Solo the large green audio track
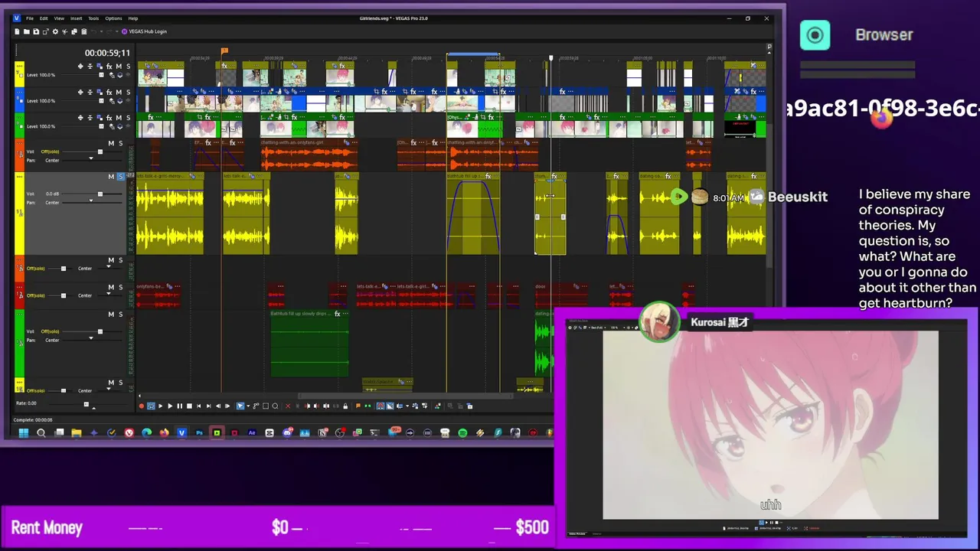Image resolution: width=980 pixels, height=551 pixels. point(120,315)
